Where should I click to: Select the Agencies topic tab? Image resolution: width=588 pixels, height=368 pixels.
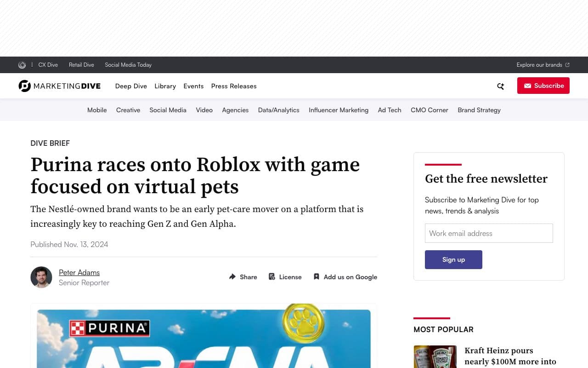tap(235, 110)
